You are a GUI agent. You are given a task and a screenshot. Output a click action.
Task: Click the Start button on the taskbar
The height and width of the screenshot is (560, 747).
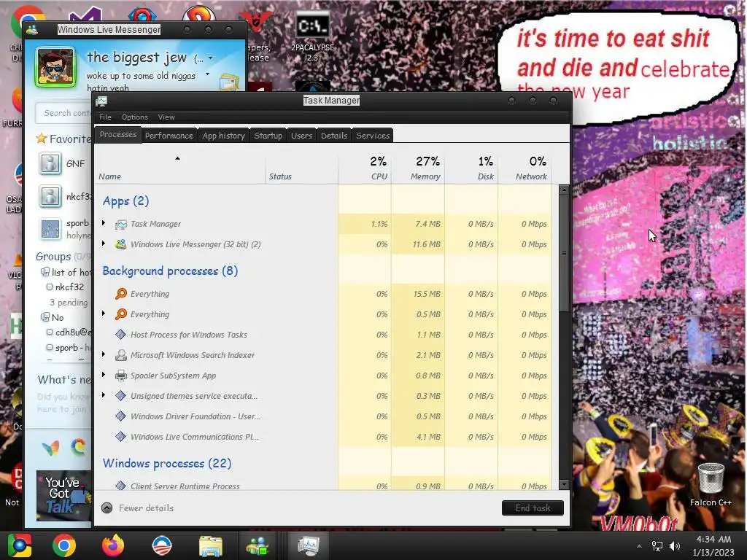tap(19, 545)
